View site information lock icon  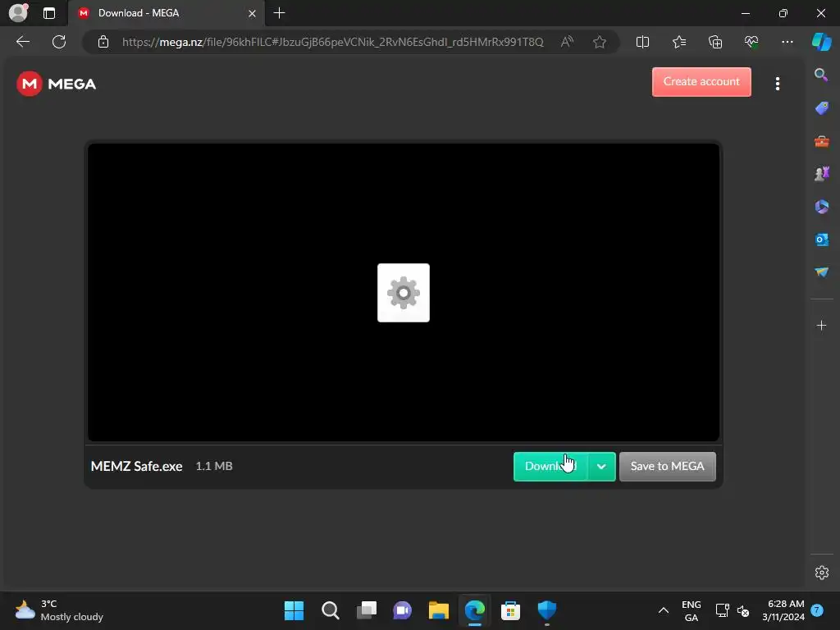click(103, 42)
